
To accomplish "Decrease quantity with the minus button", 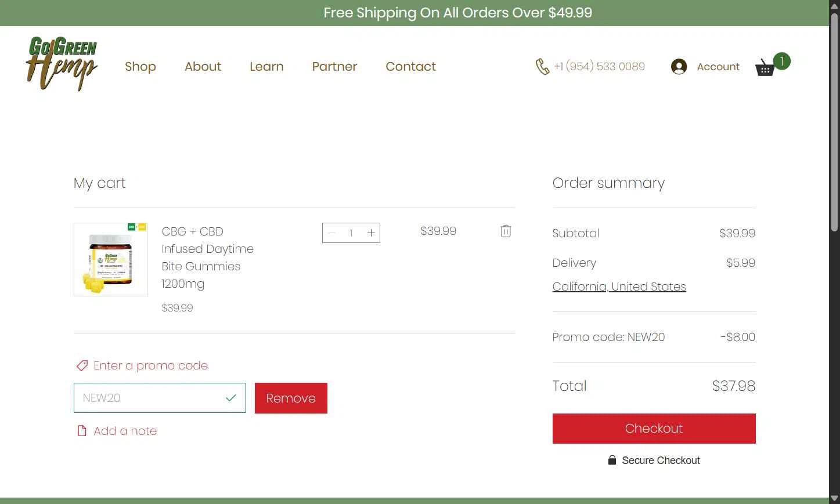I will coord(331,233).
